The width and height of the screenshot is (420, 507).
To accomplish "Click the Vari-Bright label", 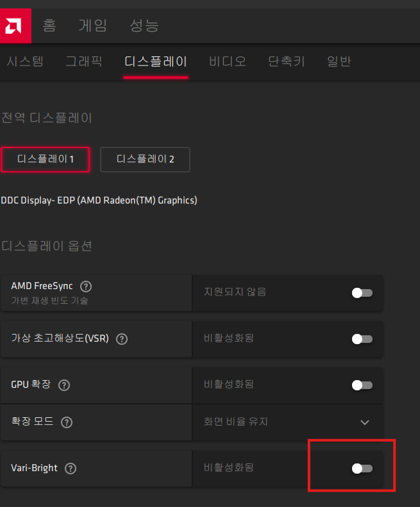I will tap(34, 468).
